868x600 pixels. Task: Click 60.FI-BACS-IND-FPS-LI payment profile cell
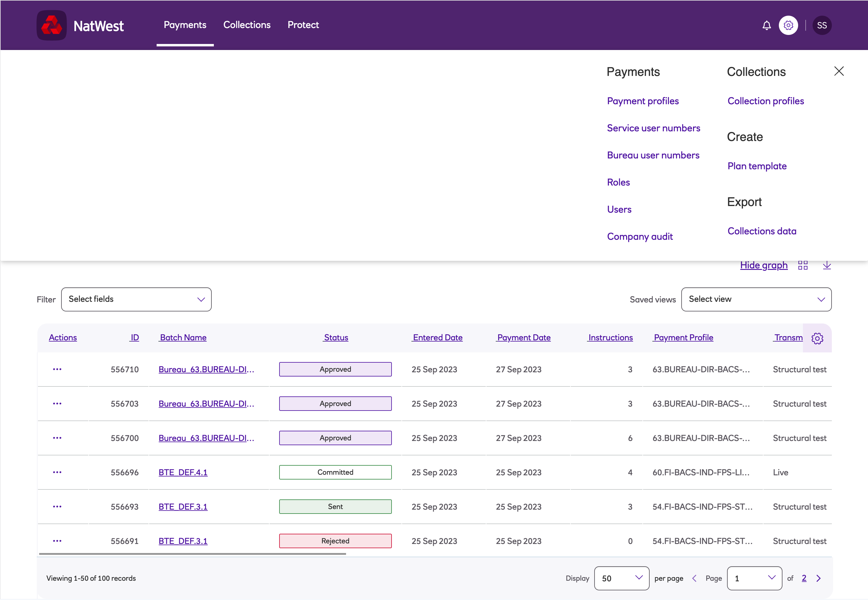pyautogui.click(x=701, y=472)
